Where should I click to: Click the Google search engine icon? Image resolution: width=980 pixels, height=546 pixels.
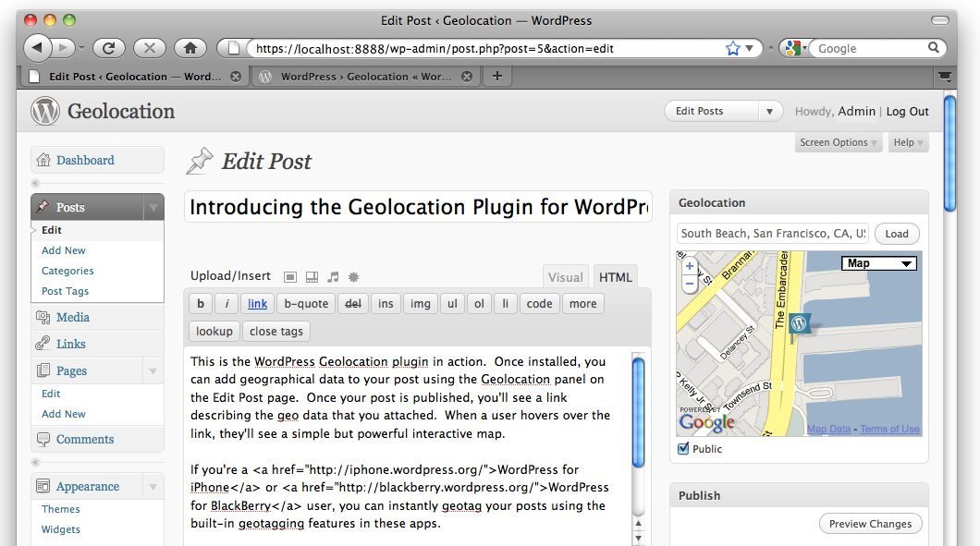tap(792, 48)
